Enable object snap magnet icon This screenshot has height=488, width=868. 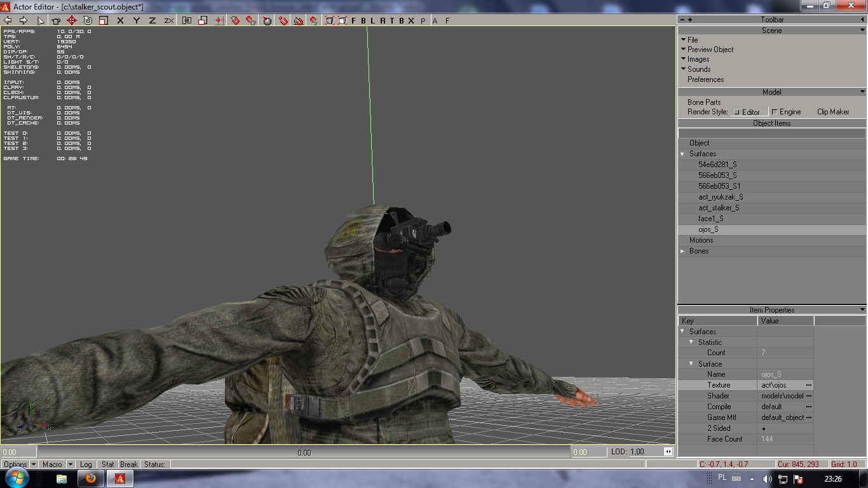pos(235,20)
